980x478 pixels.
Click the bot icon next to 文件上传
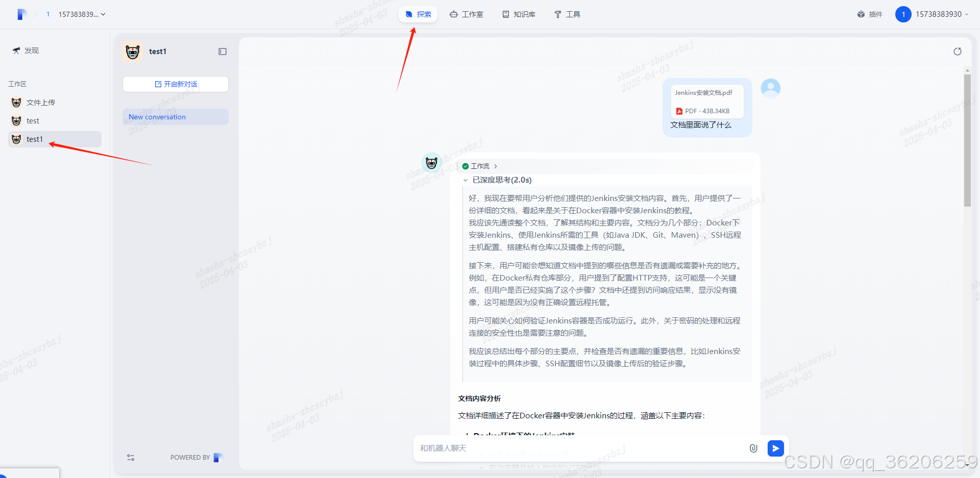(x=16, y=103)
